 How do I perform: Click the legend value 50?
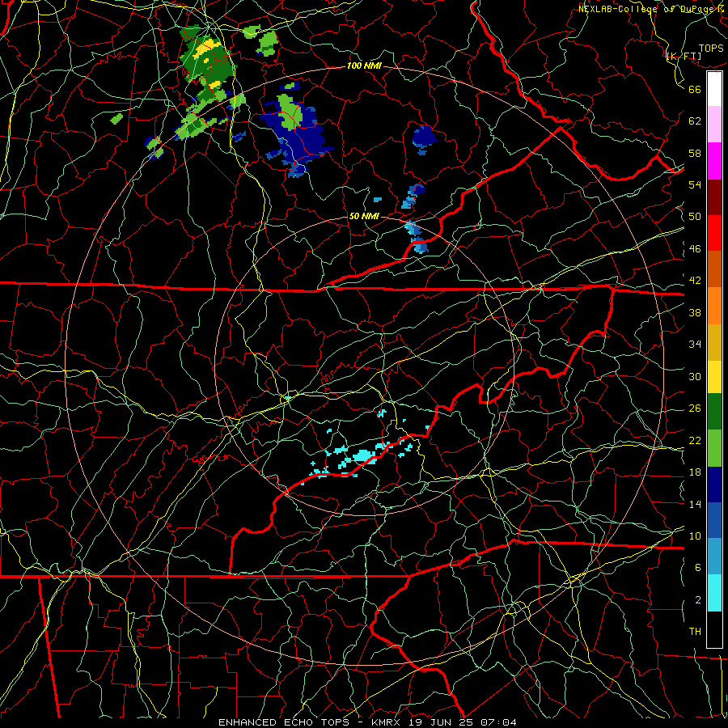695,217
